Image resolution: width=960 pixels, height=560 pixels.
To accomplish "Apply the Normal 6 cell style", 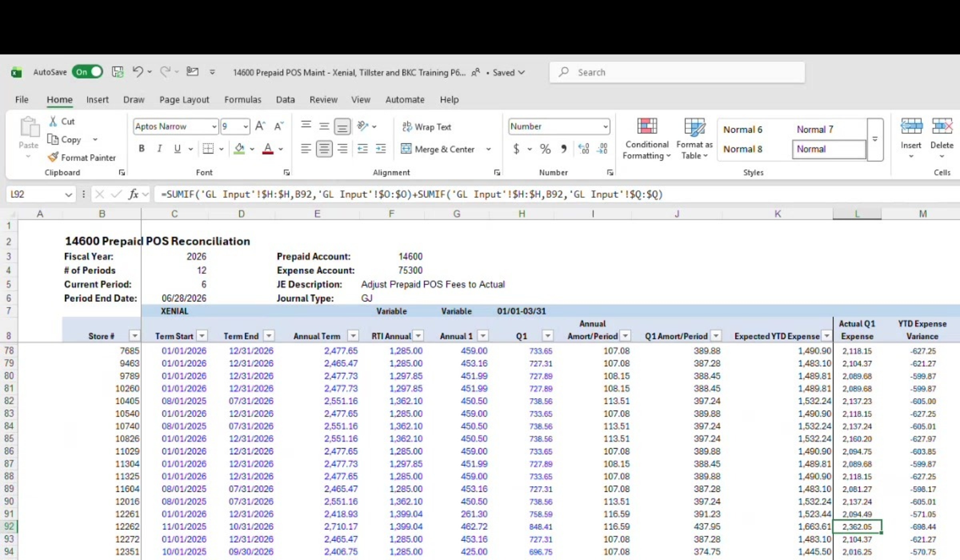I will pyautogui.click(x=743, y=130).
